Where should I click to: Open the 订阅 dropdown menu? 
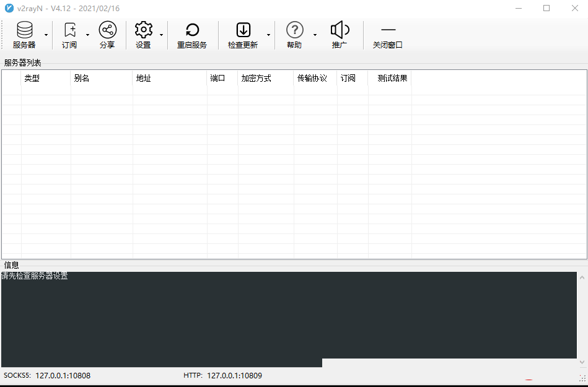point(87,35)
